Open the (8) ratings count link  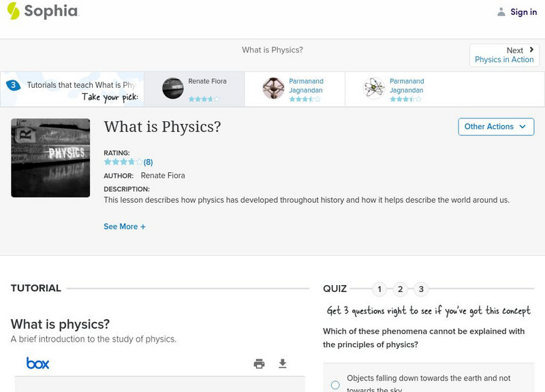point(148,163)
